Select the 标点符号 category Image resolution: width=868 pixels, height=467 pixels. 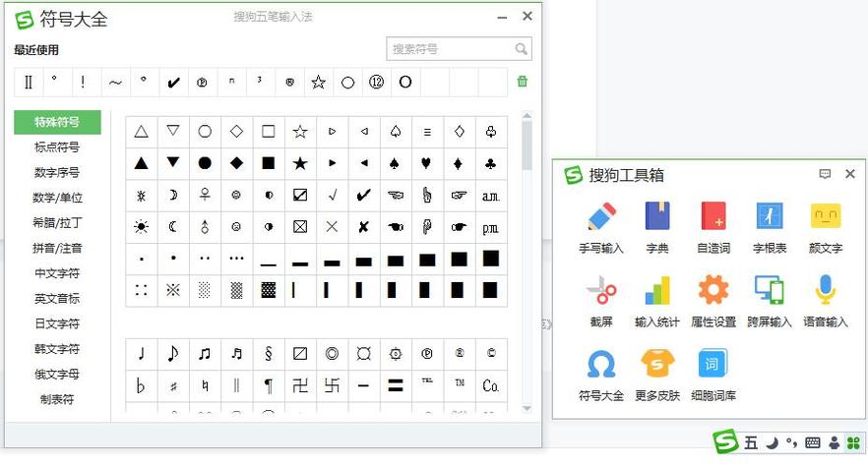coord(57,147)
